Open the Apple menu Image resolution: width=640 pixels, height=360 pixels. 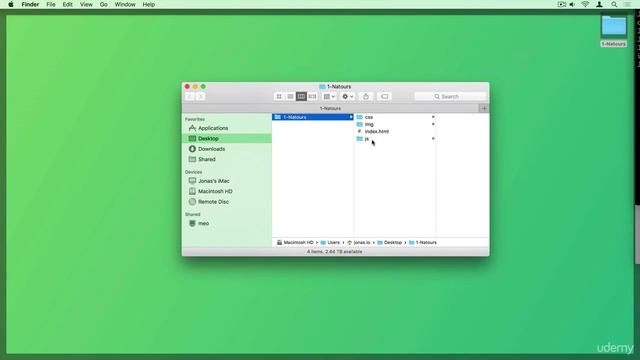tap(11, 4)
